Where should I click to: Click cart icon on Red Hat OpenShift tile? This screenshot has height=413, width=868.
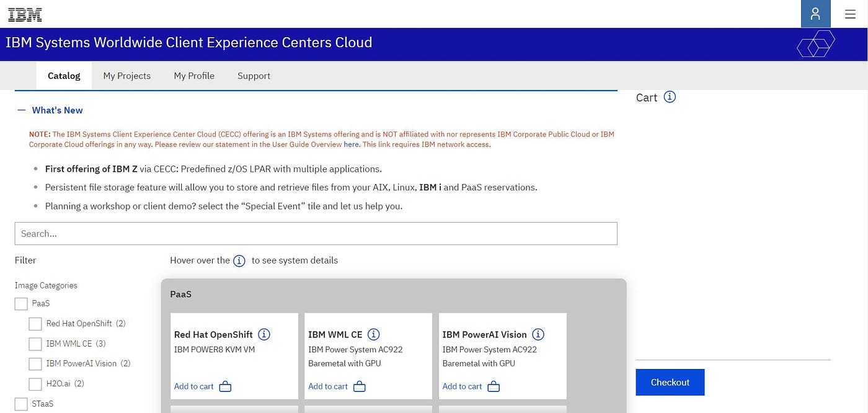point(225,386)
